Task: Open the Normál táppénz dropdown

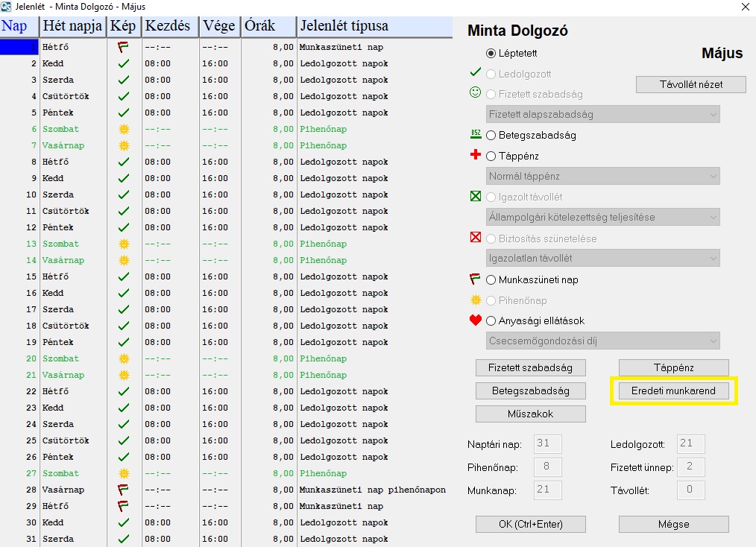Action: point(602,177)
